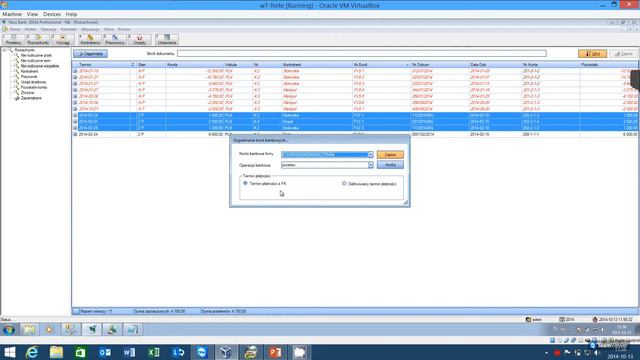Screen dimensions: 640x360
Task: Open Word from host taskbar
Action: point(129,352)
